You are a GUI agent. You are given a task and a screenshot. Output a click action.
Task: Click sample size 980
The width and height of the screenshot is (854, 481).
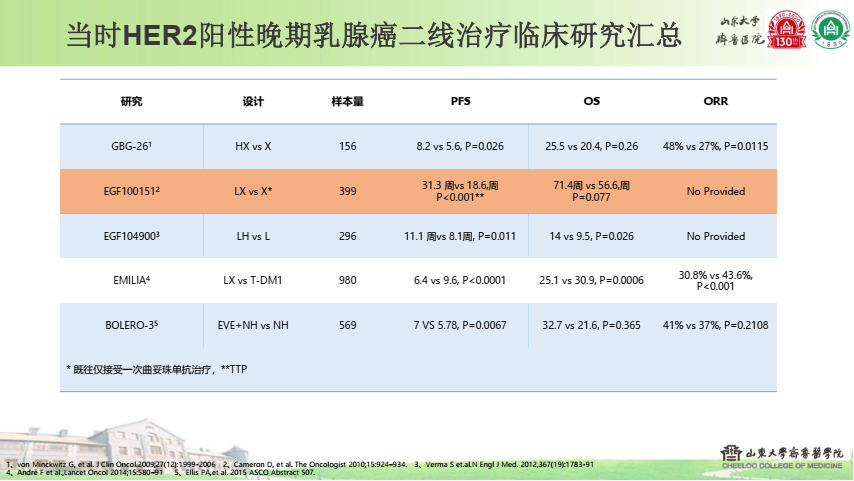click(x=347, y=280)
